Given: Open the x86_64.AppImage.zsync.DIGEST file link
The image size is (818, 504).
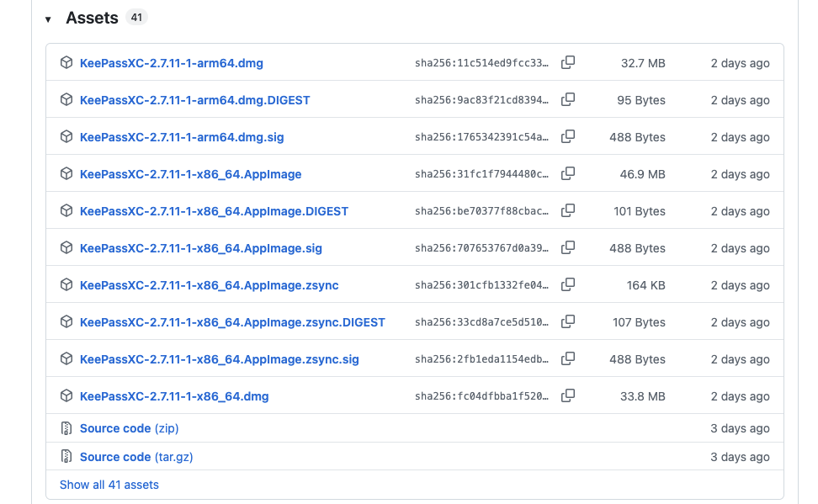Looking at the screenshot, I should pyautogui.click(x=232, y=322).
